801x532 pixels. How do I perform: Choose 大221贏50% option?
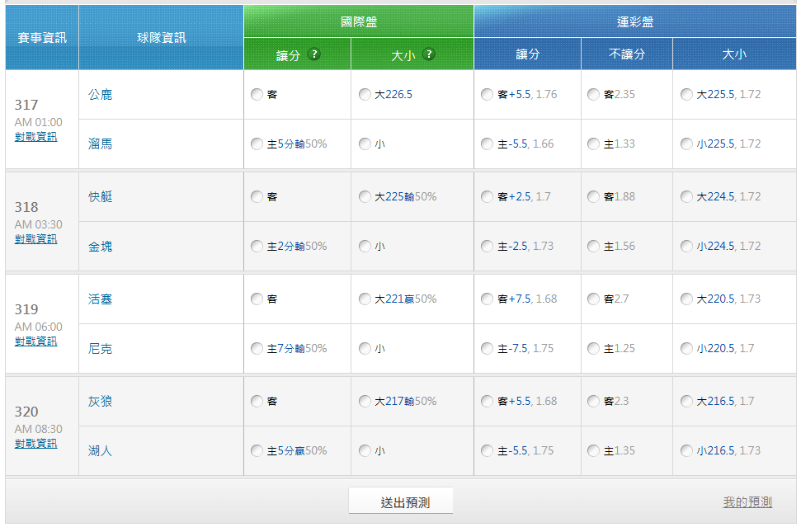tap(365, 299)
